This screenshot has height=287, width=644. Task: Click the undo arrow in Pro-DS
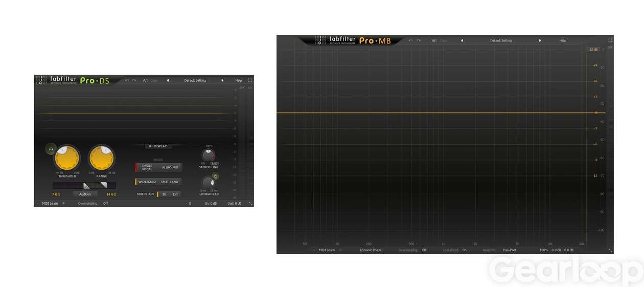[x=127, y=80]
